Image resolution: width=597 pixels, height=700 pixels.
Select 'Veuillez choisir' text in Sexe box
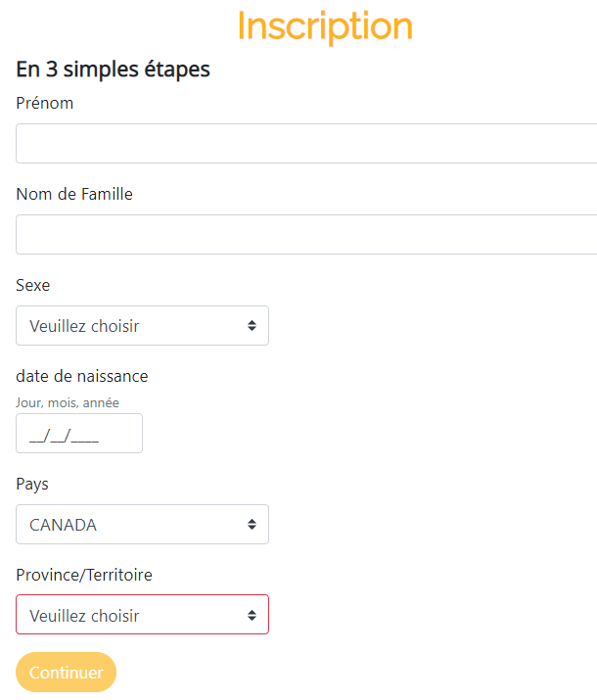click(x=84, y=326)
